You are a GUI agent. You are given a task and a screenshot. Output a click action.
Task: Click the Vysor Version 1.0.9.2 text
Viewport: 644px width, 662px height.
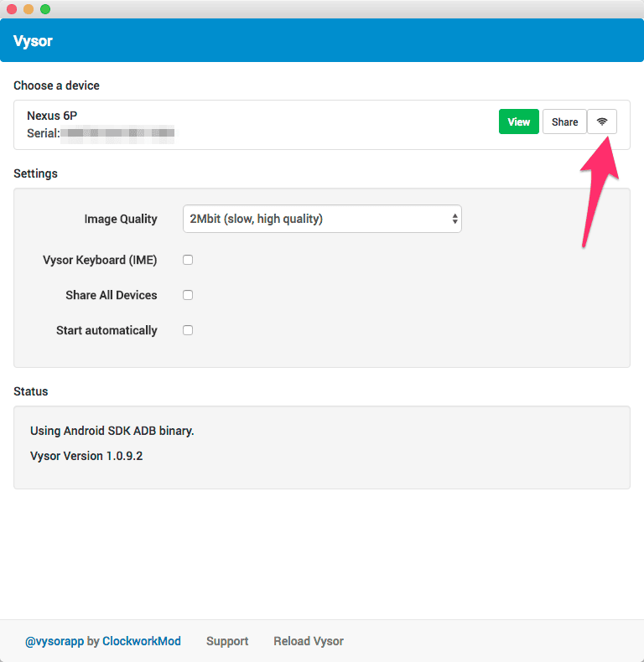86,456
